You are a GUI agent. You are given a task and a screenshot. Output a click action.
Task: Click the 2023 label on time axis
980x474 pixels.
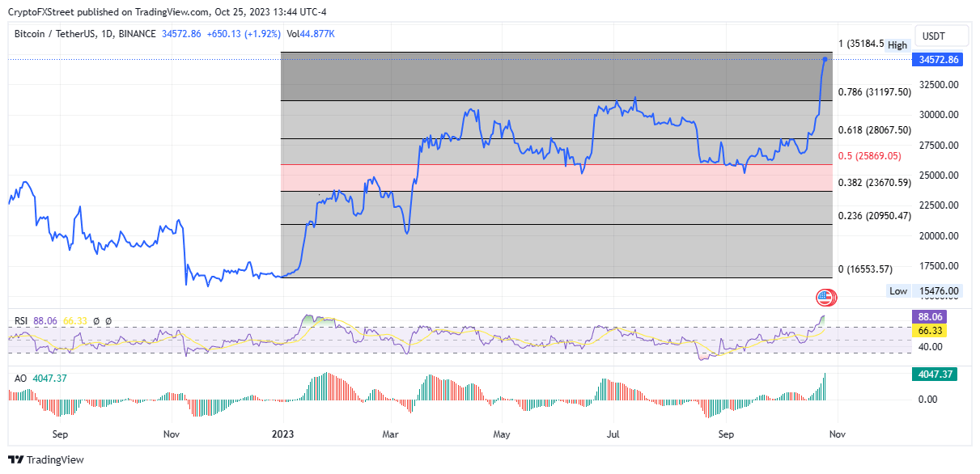[282, 434]
